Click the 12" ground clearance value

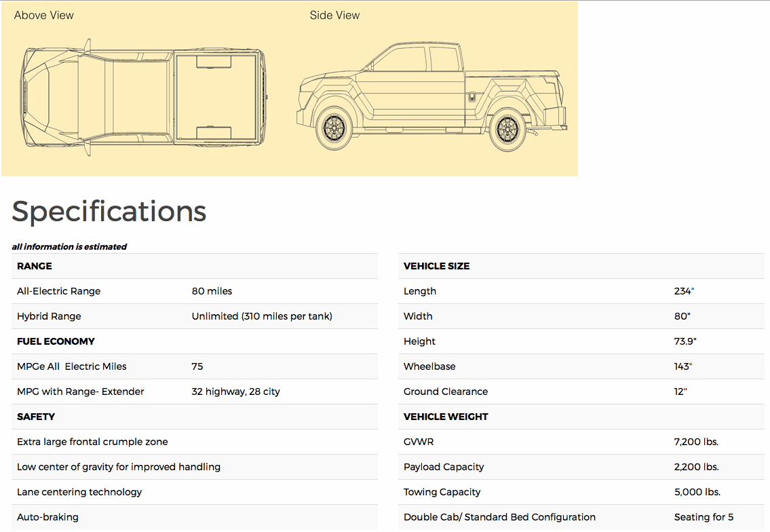(680, 392)
